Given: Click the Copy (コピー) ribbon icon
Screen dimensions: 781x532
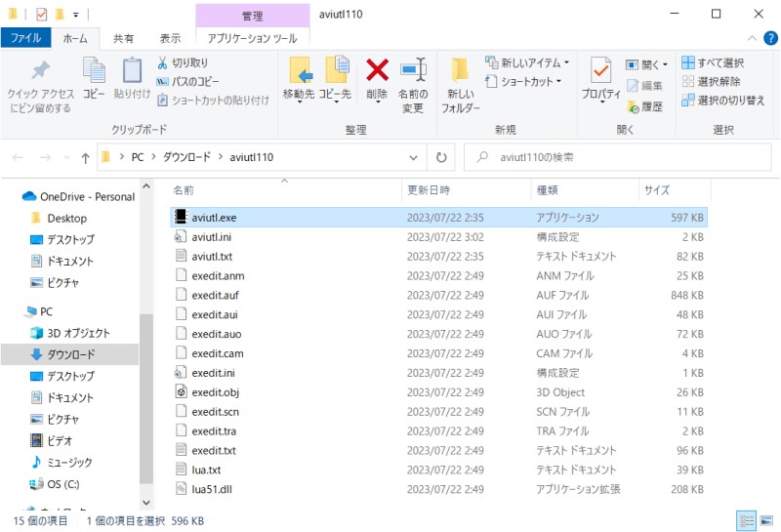Looking at the screenshot, I should pos(94,69).
